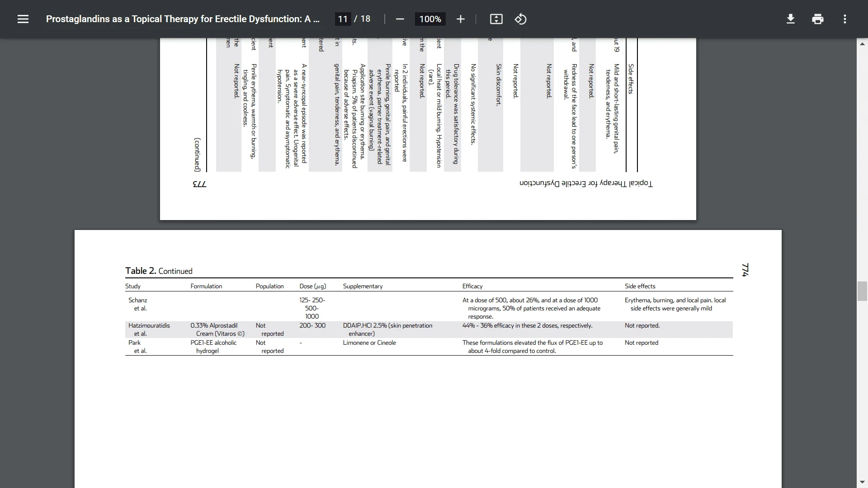Screen dimensions: 868x488
Task: Open the sidebar menu hamburger icon
Action: click(23, 19)
